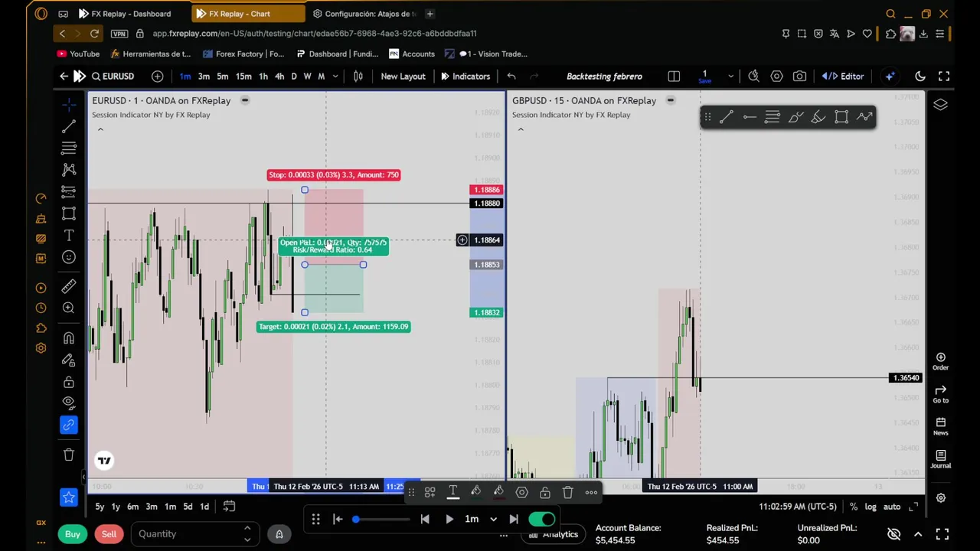This screenshot has height=551, width=980.
Task: Undo the last chart action
Action: [511, 77]
